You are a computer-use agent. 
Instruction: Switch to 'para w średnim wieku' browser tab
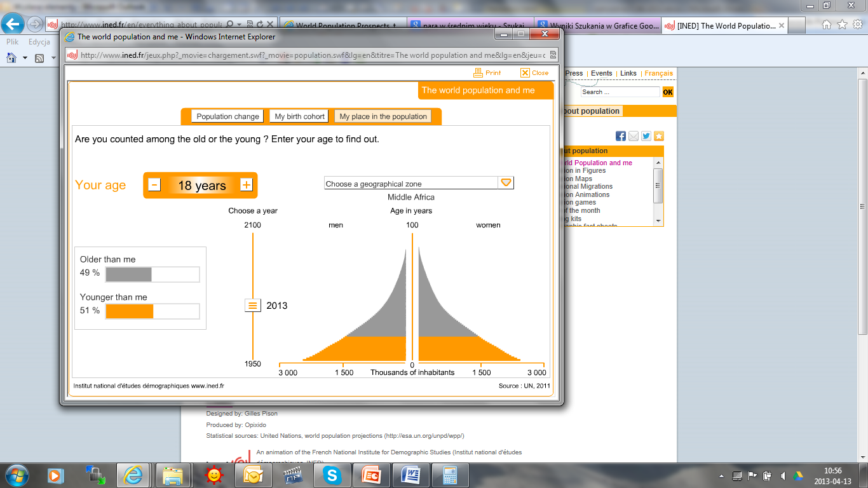pyautogui.click(x=470, y=26)
